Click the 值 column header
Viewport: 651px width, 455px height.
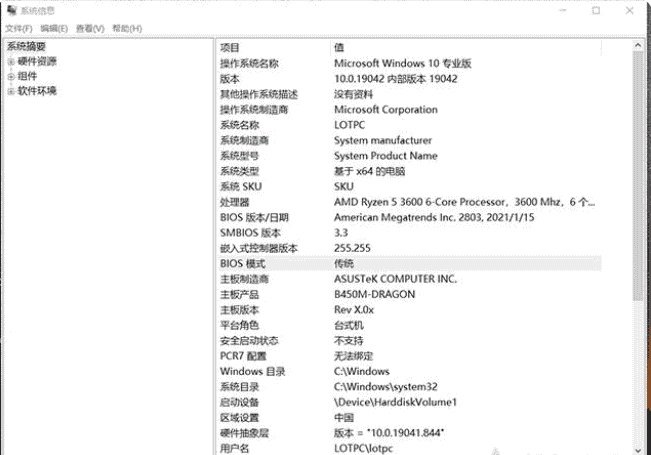(339, 47)
